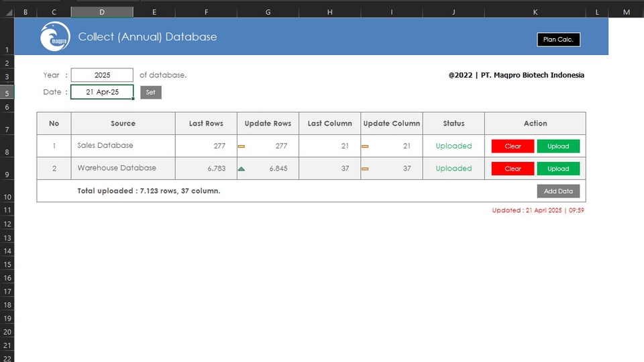Select row 20 header
The height and width of the screenshot is (362, 644).
7,332
